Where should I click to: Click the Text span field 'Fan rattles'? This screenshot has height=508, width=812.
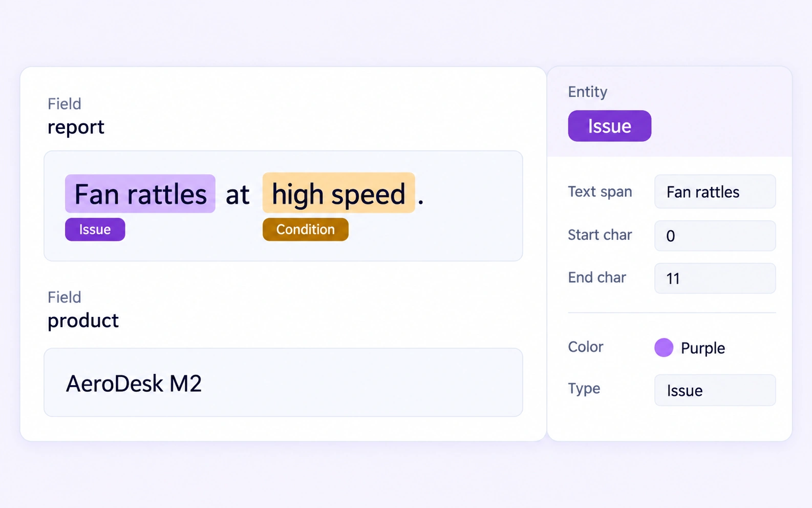tap(715, 192)
